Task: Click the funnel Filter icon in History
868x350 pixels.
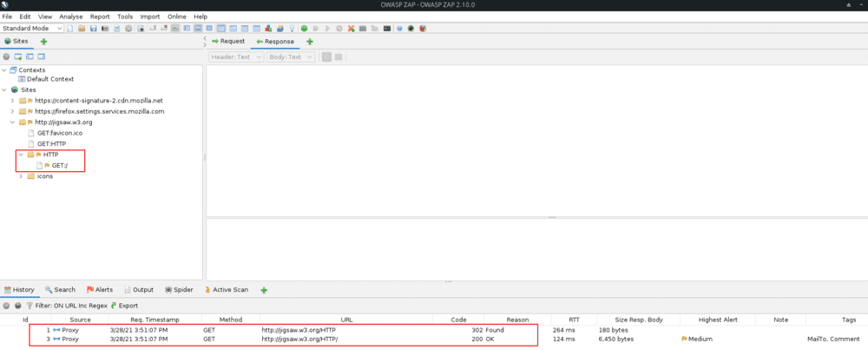Action: (30, 305)
